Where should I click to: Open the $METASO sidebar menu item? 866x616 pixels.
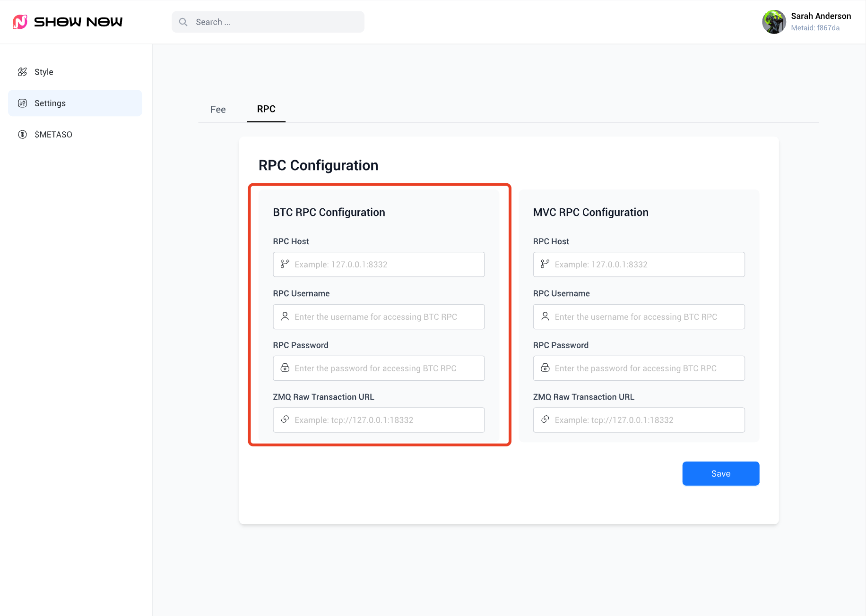(53, 135)
